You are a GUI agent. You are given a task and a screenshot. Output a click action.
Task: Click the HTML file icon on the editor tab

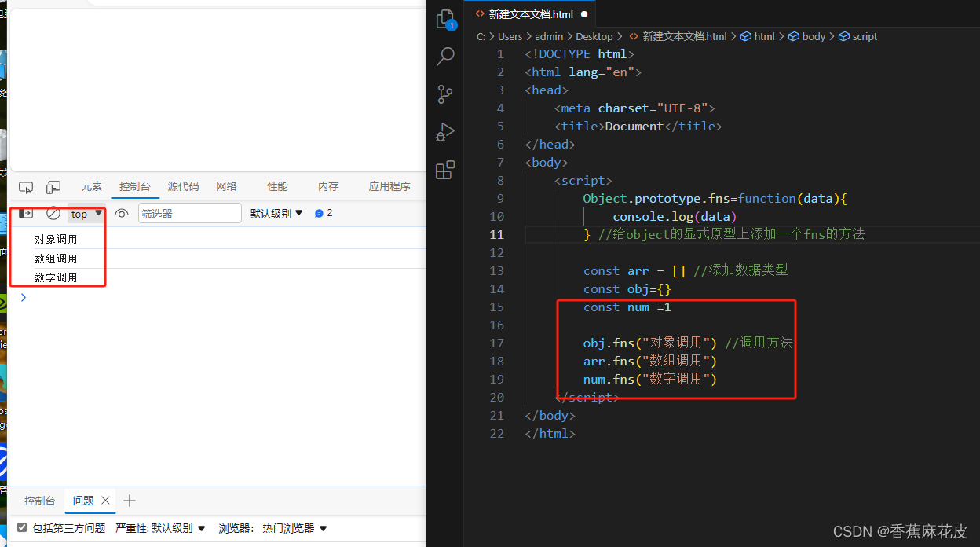click(480, 14)
